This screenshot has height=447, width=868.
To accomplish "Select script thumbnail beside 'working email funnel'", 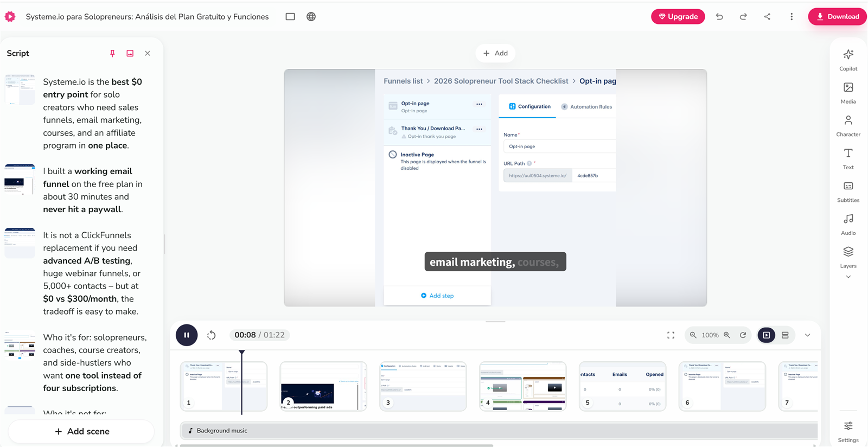I will pos(20,179).
